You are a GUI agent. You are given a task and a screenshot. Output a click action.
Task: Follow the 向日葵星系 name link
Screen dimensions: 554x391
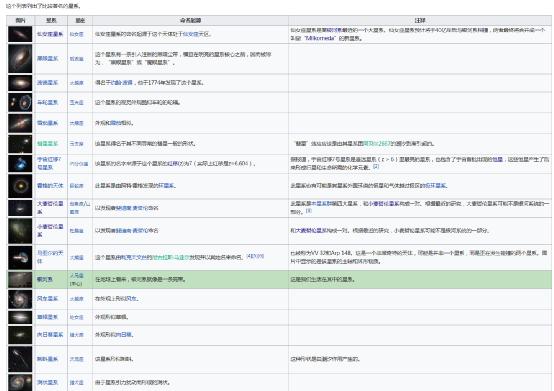pyautogui.click(x=50, y=334)
